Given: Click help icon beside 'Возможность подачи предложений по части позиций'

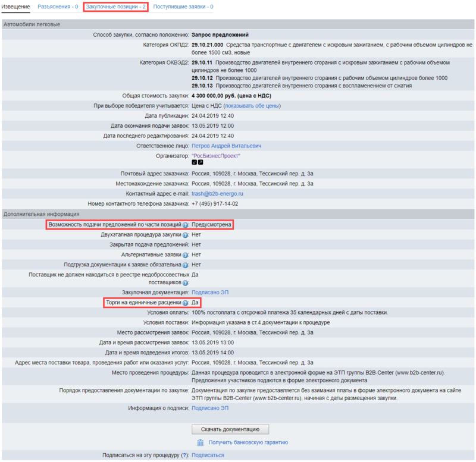Looking at the screenshot, I should (186, 225).
